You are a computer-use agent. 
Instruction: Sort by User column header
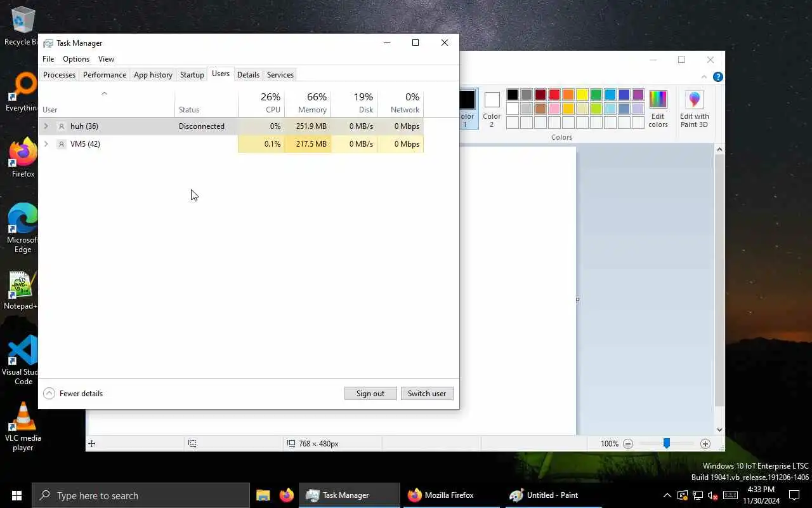coord(107,104)
